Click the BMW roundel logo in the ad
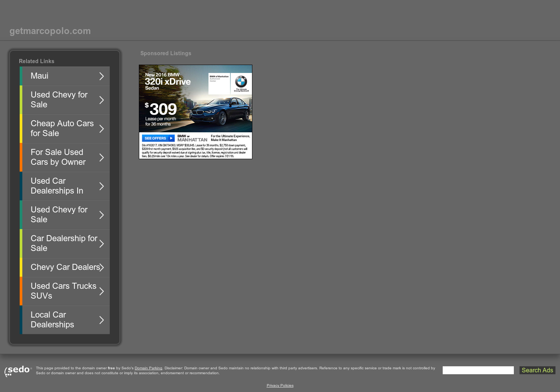This screenshot has height=392, width=560. (x=241, y=82)
